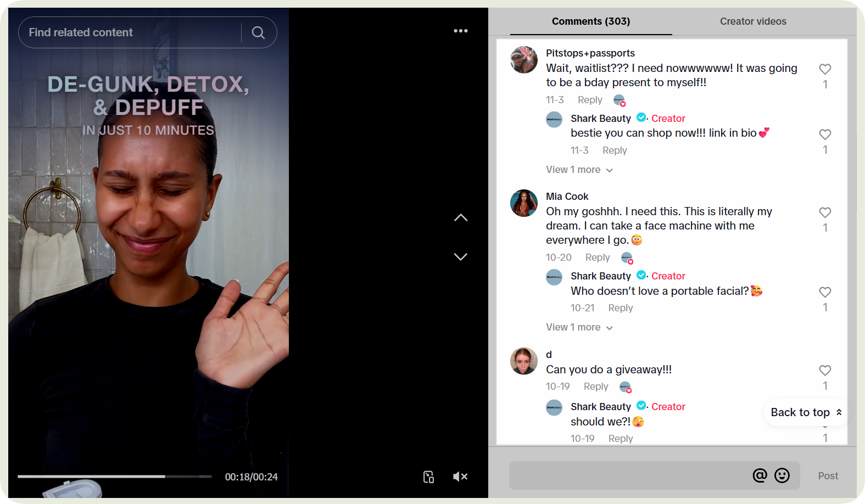Image resolution: width=865 pixels, height=504 pixels.
Task: Click the 11-3 date on Pitstops+passports comment
Action: click(555, 100)
